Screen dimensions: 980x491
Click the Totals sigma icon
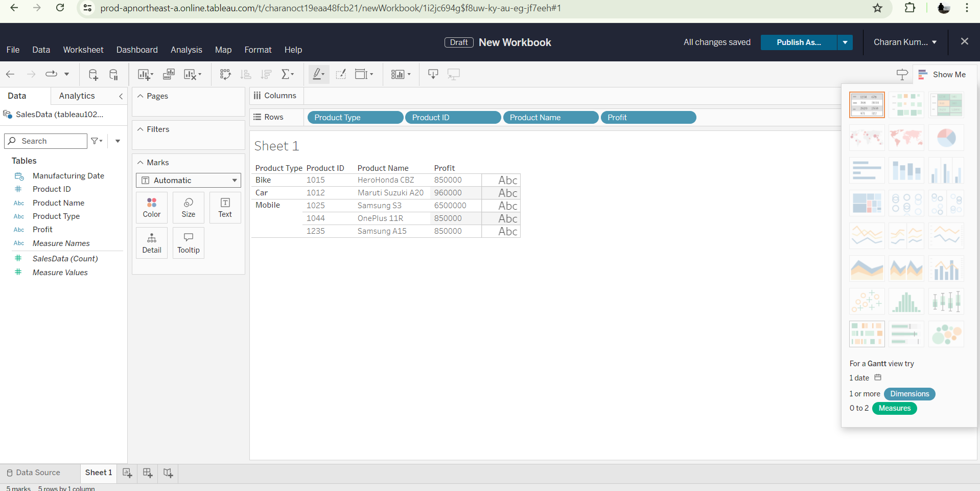pyautogui.click(x=287, y=74)
